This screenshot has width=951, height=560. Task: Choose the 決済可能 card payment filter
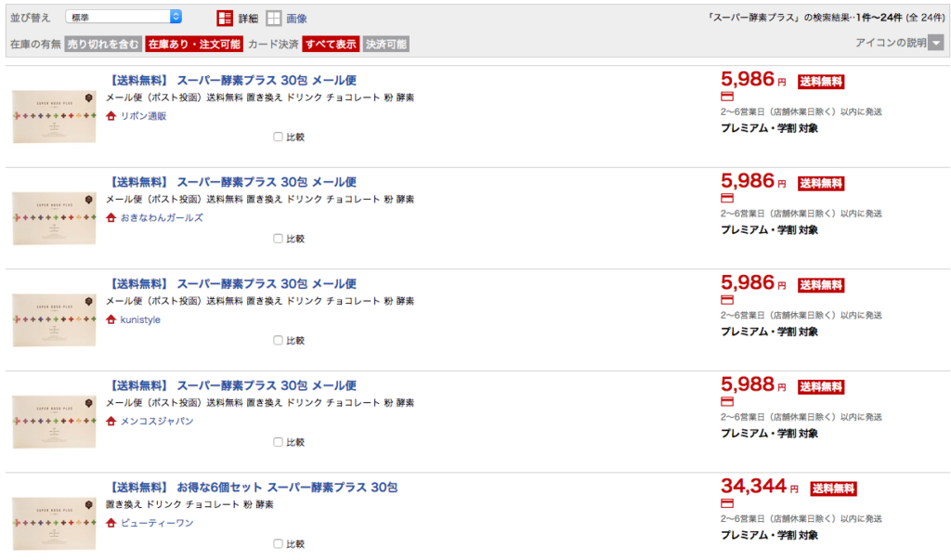tap(385, 44)
